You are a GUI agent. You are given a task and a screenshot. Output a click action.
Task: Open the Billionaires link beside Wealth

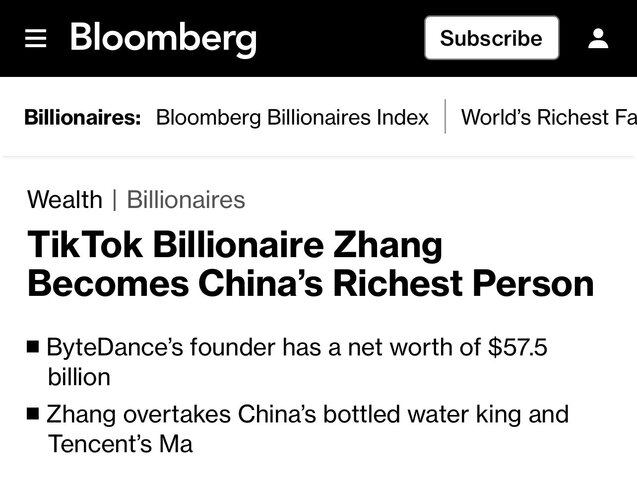coord(186,199)
